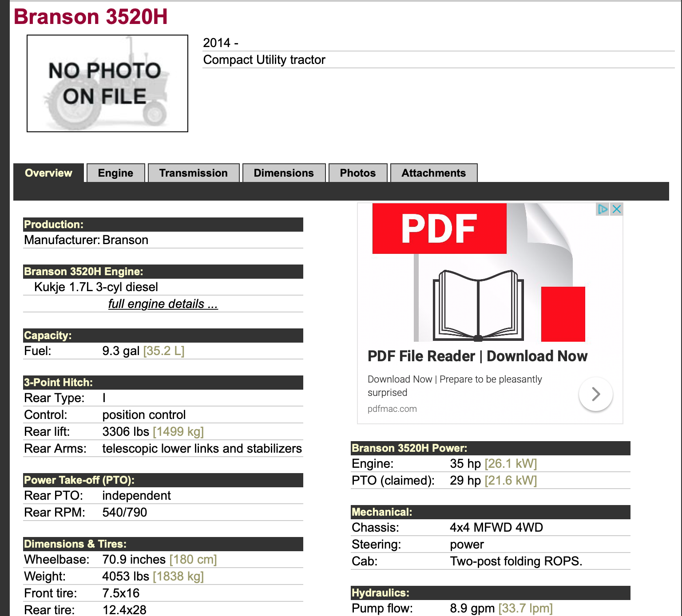The height and width of the screenshot is (616, 682).
Task: Click ad text 'Download Now | Prepare to be pleasantly'
Action: click(455, 379)
